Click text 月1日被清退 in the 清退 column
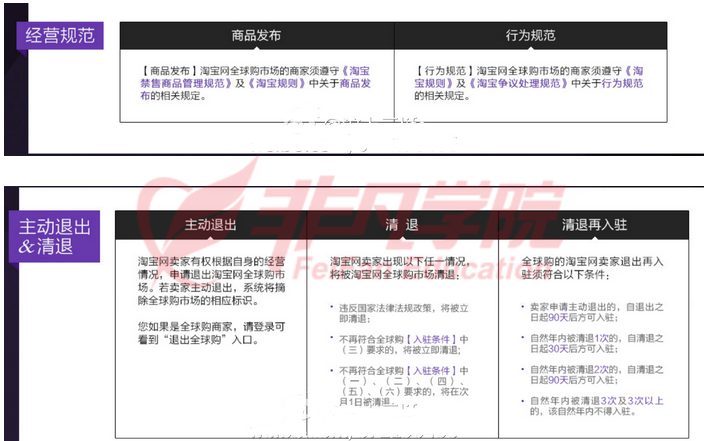Viewport: 706px width, 441px height. [367, 402]
